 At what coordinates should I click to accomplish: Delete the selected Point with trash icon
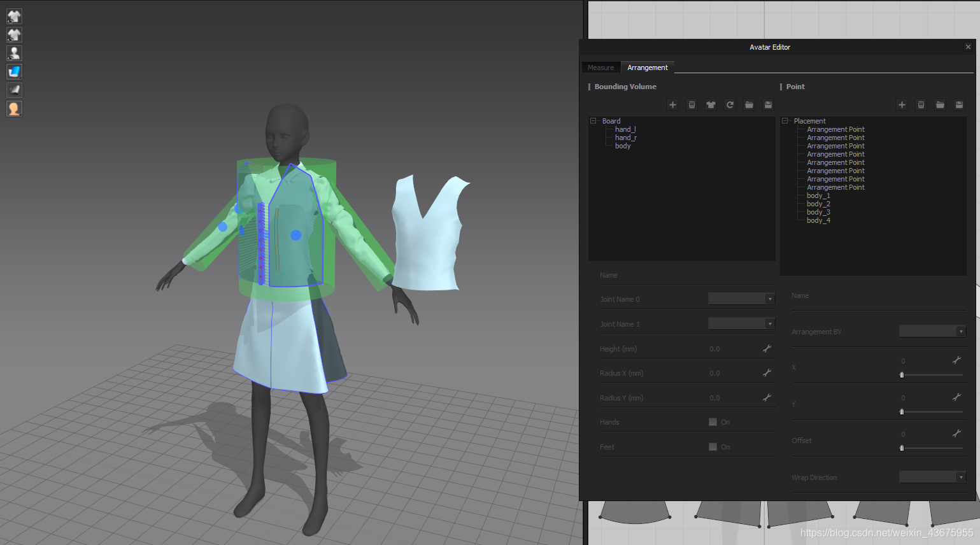click(x=921, y=104)
